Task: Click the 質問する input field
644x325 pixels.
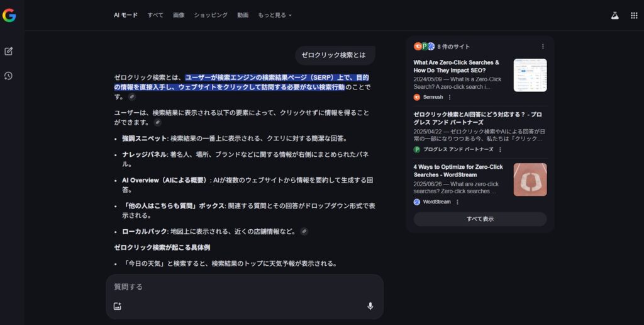Action: (239, 287)
